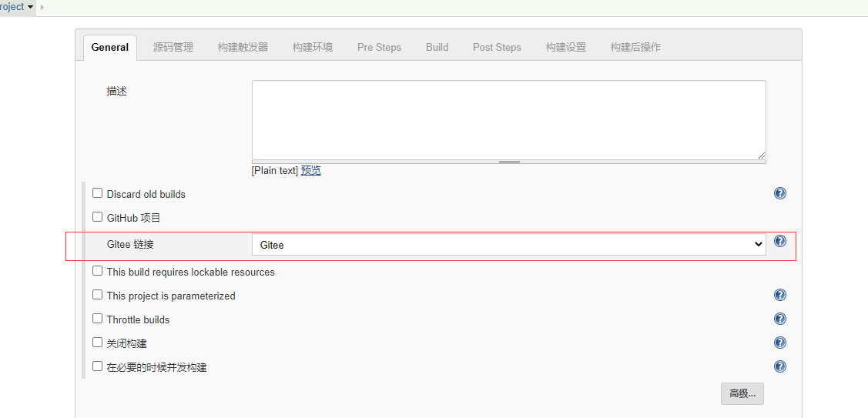Click the 描述 field label

click(x=117, y=92)
